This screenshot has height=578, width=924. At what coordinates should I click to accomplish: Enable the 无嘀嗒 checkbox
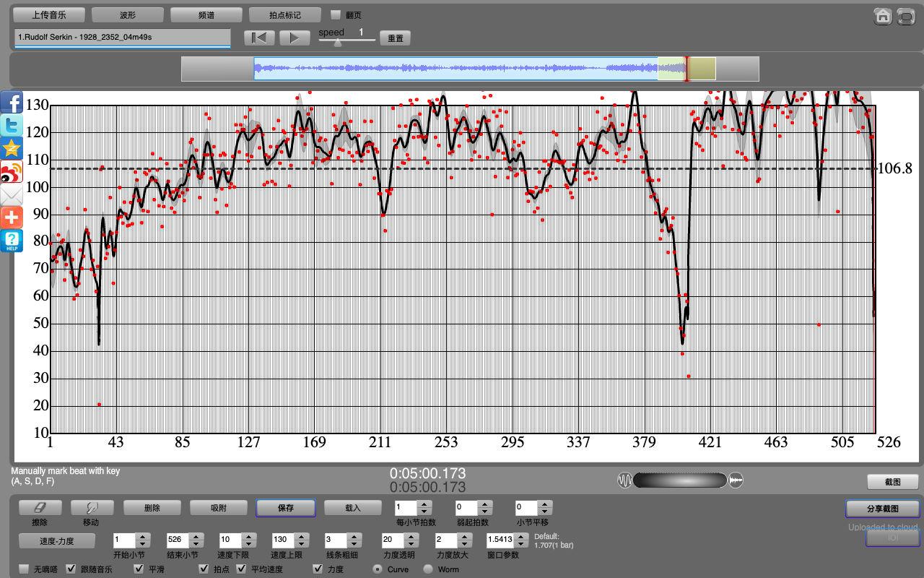click(24, 569)
